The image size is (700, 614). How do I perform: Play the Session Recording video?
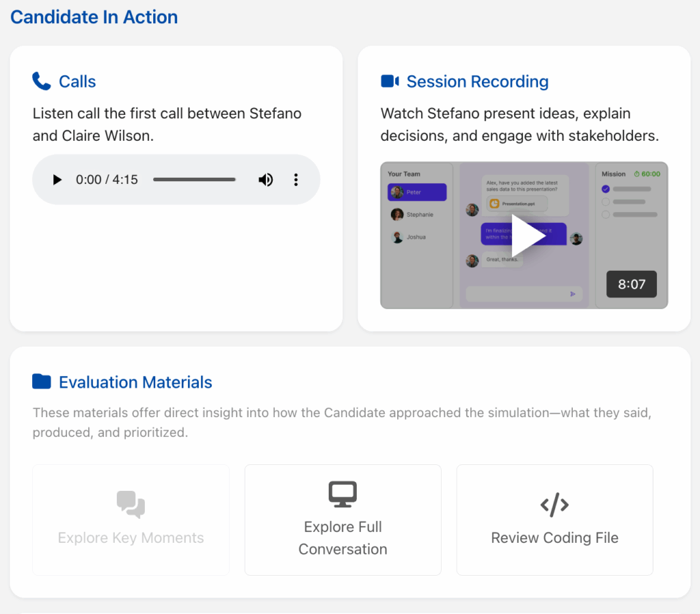click(527, 237)
